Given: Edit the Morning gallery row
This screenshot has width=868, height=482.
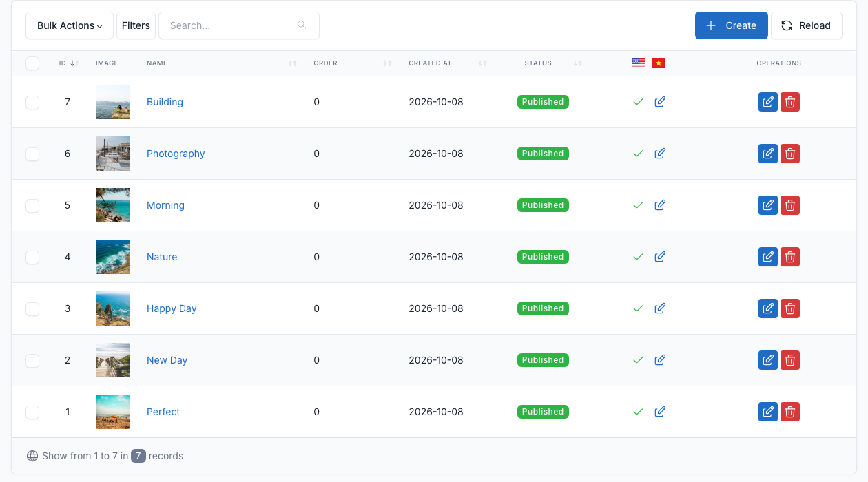Looking at the screenshot, I should click(768, 205).
